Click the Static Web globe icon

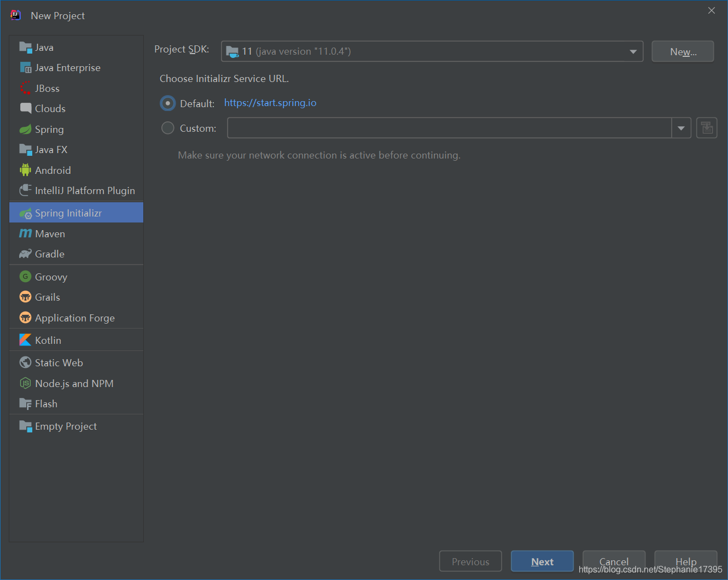pyautogui.click(x=26, y=362)
